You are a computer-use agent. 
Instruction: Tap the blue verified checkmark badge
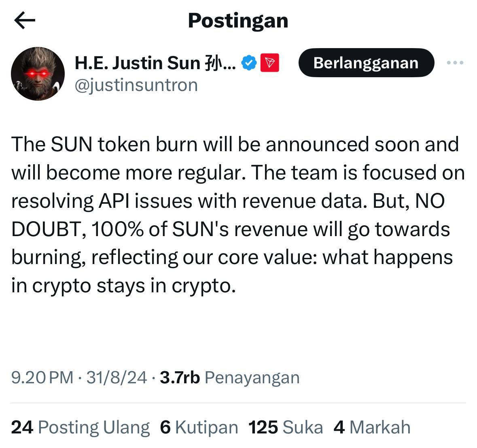249,63
